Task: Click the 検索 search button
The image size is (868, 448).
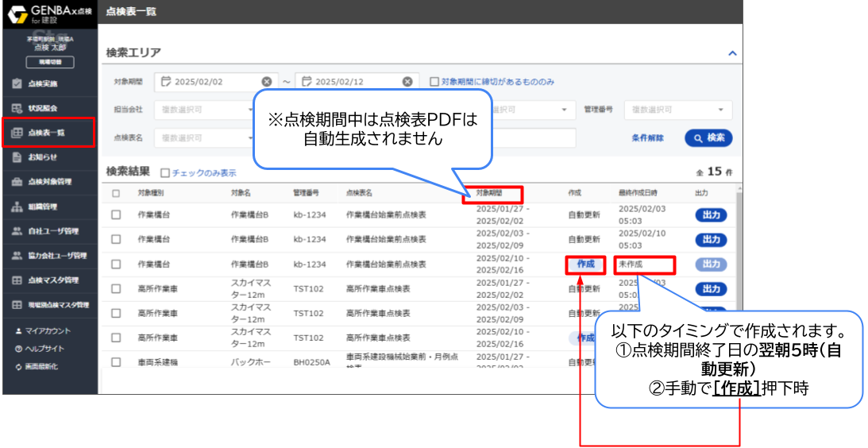Action: 708,138
